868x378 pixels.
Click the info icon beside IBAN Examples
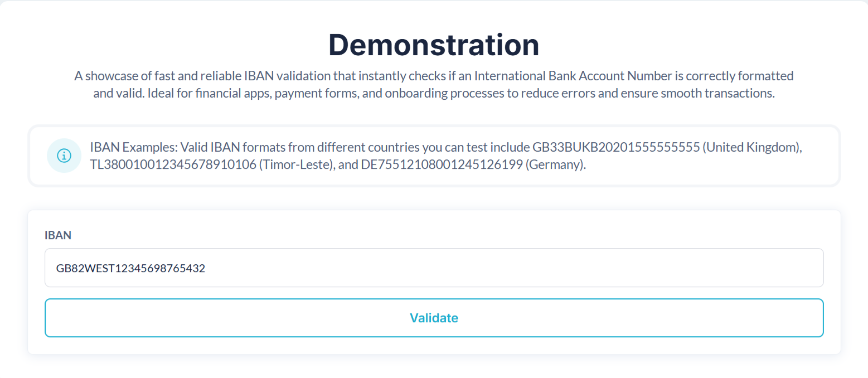pyautogui.click(x=64, y=156)
